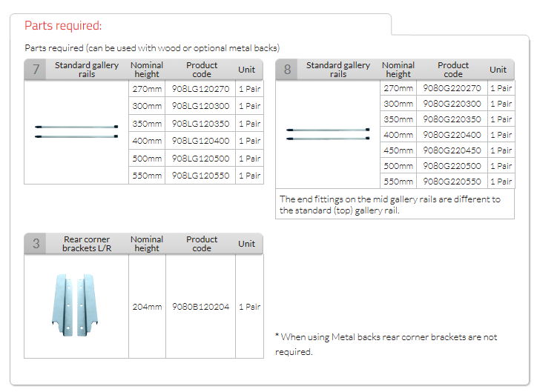Click the number 3 badge icon
537x392 pixels.
click(36, 244)
